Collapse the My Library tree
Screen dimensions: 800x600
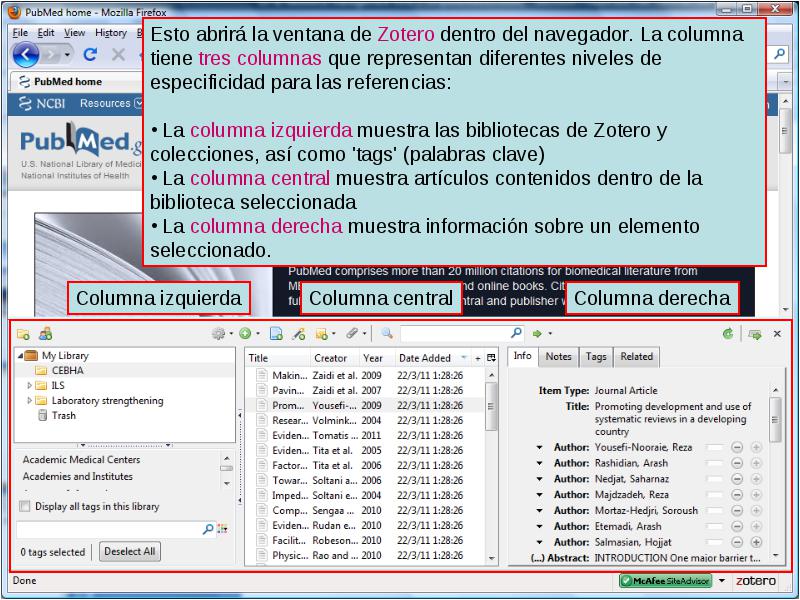click(20, 356)
